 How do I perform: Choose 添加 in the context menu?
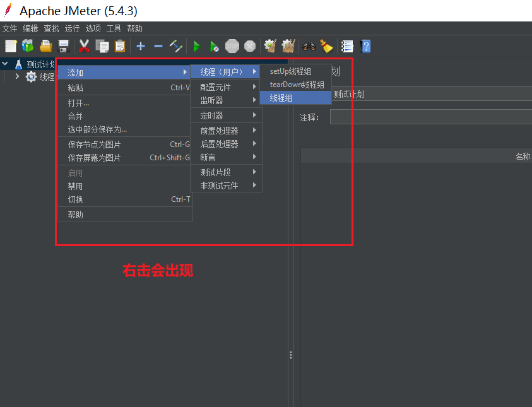(124, 73)
